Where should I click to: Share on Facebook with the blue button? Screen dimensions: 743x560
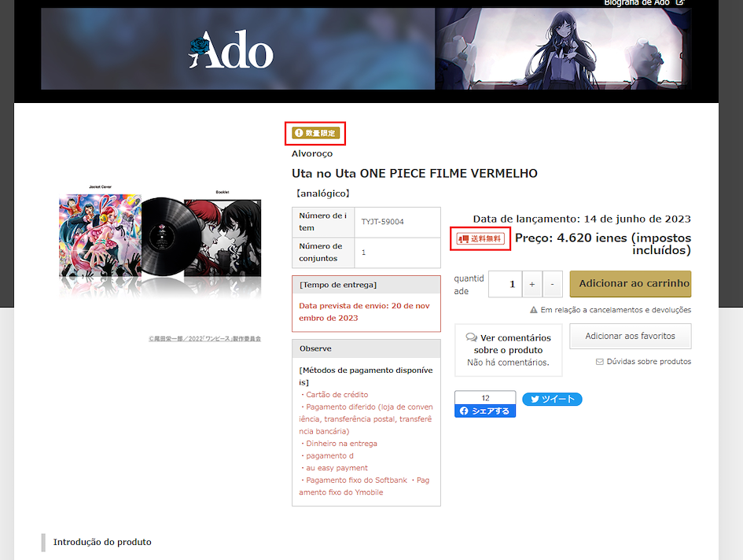click(x=485, y=411)
